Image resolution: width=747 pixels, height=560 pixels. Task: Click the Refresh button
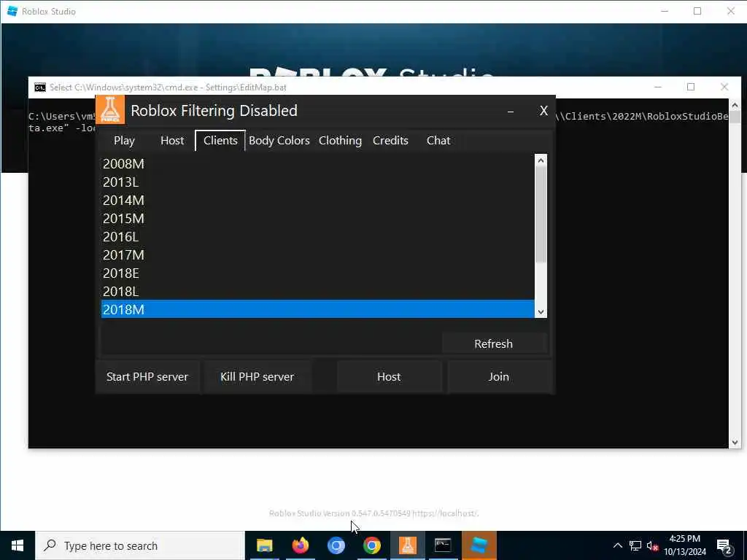pos(494,344)
